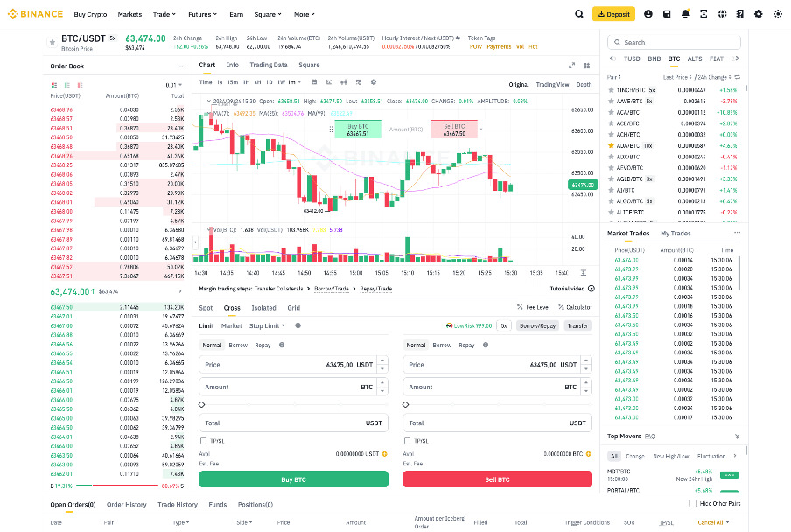Open the order book precision 0.01 dropdown
The image size is (791, 532).
pos(173,83)
